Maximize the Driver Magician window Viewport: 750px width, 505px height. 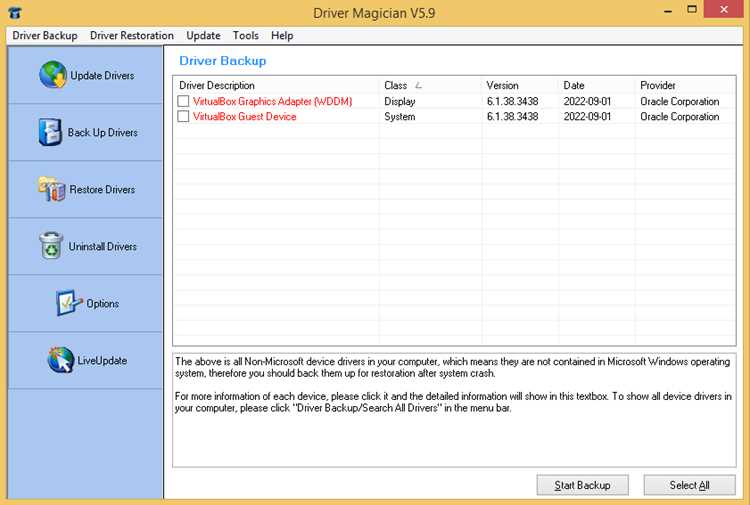(x=692, y=9)
